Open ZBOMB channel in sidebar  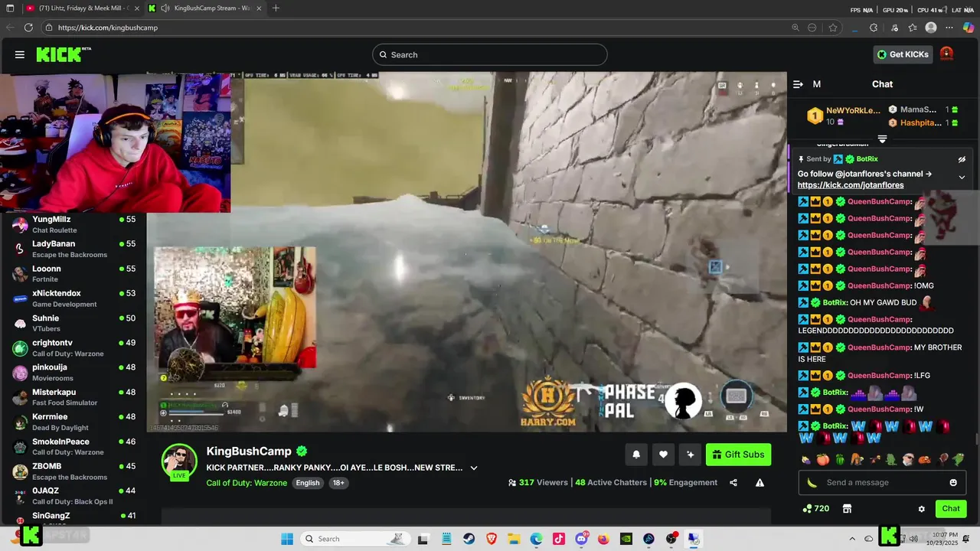pyautogui.click(x=73, y=471)
